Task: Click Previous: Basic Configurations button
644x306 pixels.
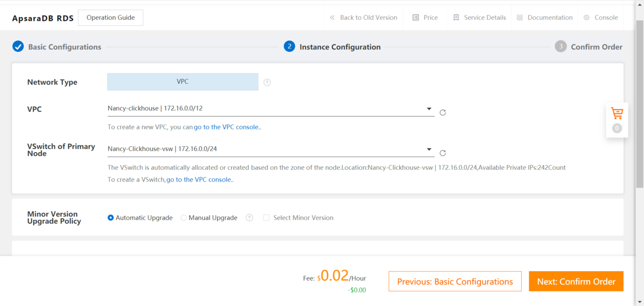Action: tap(455, 281)
